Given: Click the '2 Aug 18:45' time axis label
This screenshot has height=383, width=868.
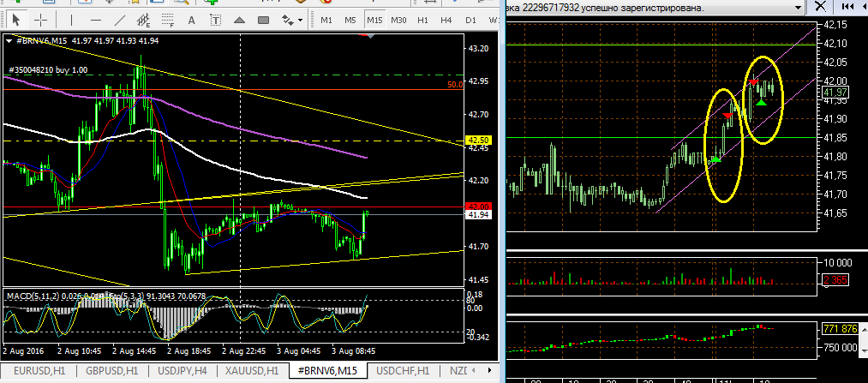Looking at the screenshot, I should point(189,351).
